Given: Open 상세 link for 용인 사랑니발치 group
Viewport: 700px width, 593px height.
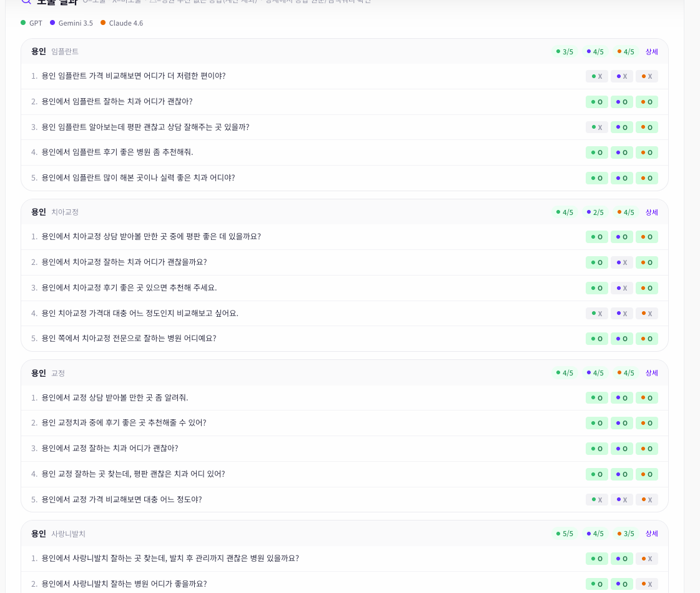Looking at the screenshot, I should point(651,534).
